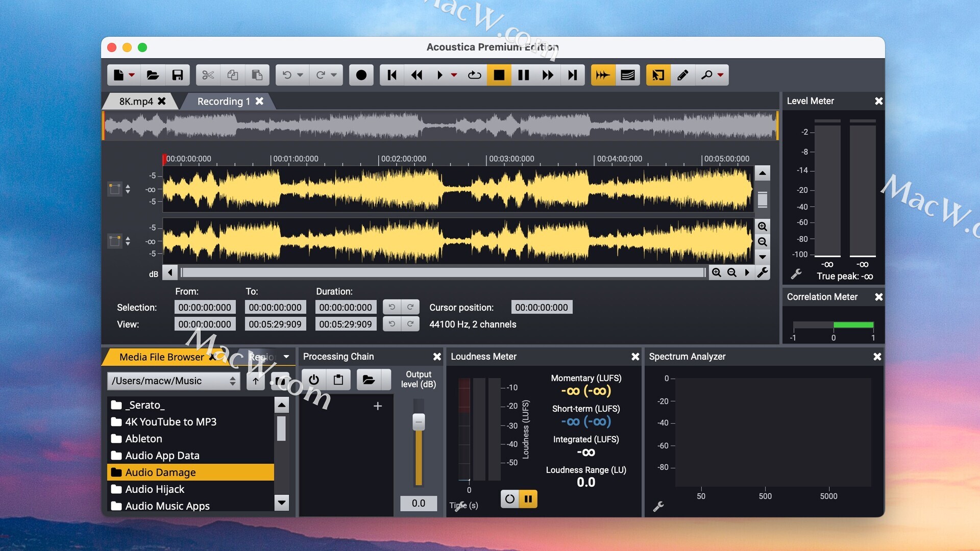Viewport: 980px width, 551px height.
Task: Pause the loudness meter
Action: 528,499
